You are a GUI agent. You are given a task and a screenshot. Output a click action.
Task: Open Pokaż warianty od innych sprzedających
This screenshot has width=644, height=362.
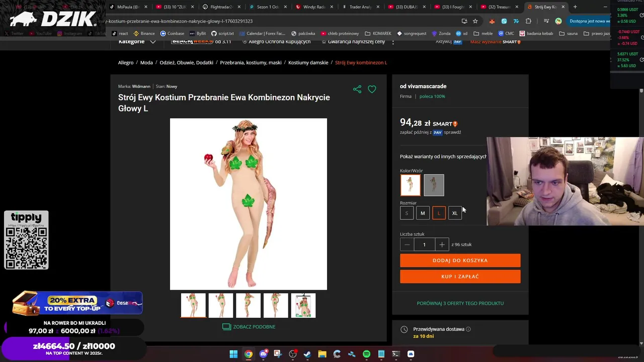[443, 156]
